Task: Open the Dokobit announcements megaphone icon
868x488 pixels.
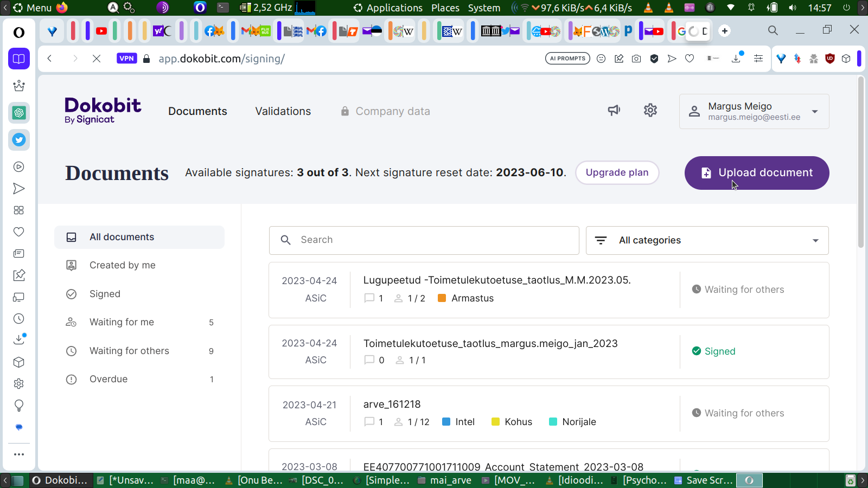Action: pos(614,111)
